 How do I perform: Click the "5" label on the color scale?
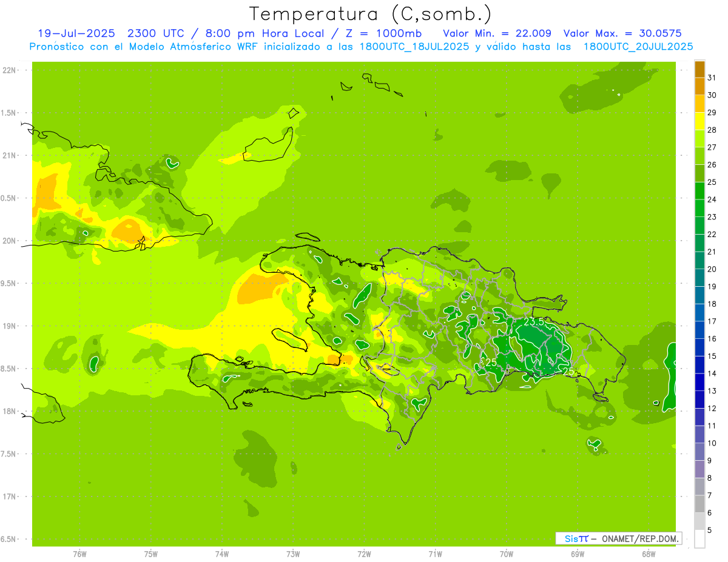point(710,530)
